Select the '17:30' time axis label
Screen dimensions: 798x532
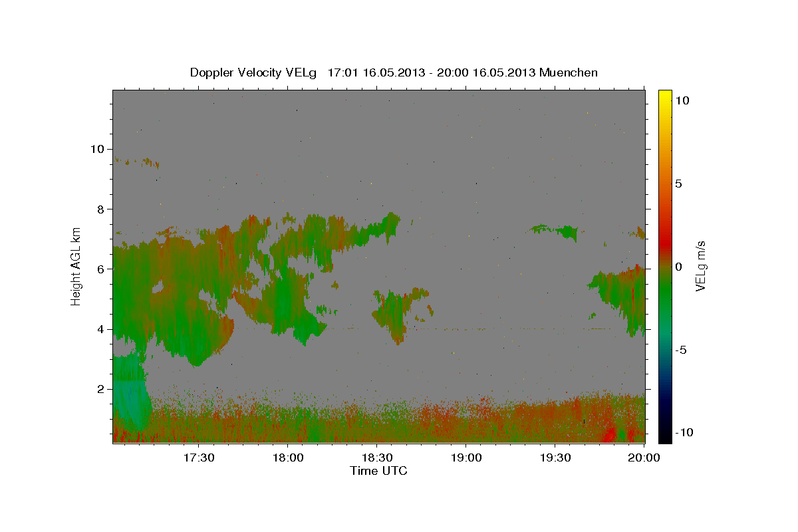[199, 458]
